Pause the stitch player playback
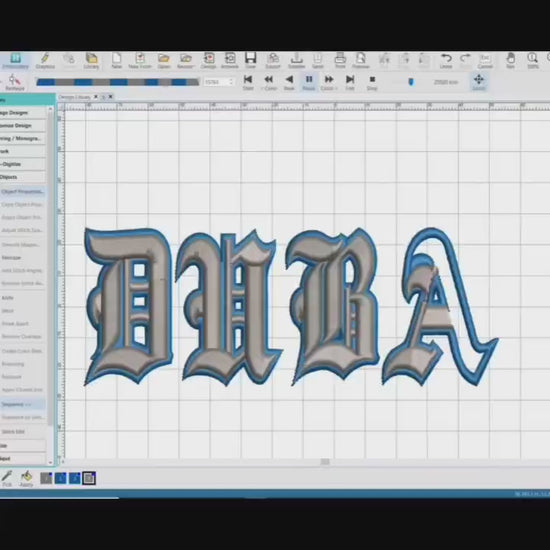 pyautogui.click(x=309, y=82)
